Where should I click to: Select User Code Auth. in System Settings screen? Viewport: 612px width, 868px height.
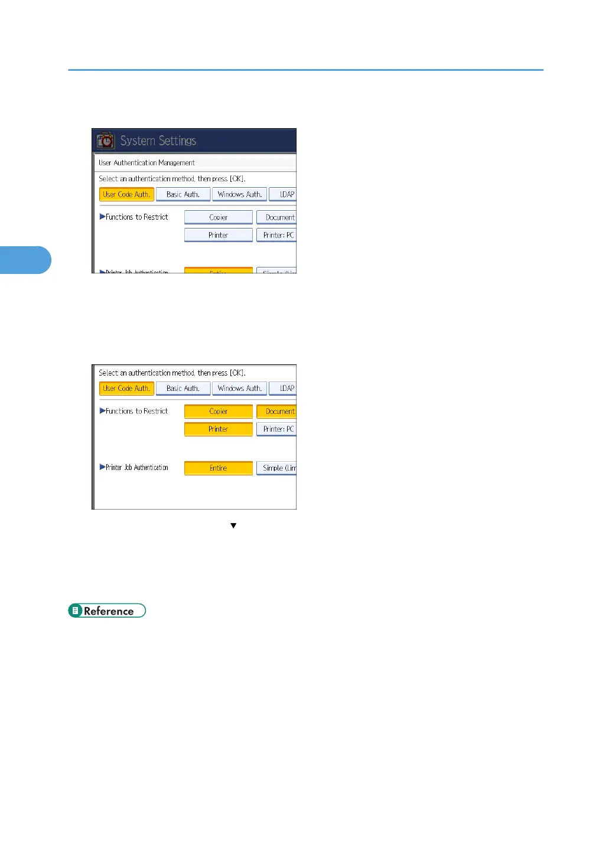pyautogui.click(x=126, y=194)
